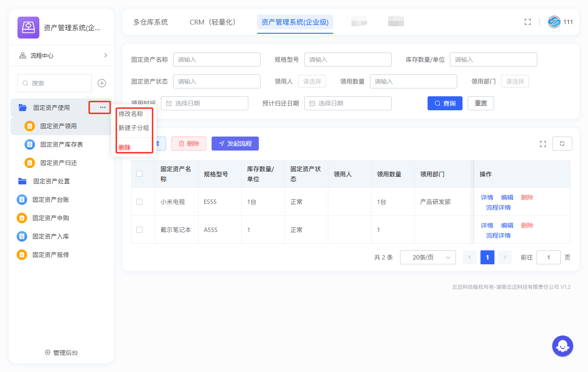Open the 20条/页 page size dropdown
The image size is (588, 372).
coord(428,257)
